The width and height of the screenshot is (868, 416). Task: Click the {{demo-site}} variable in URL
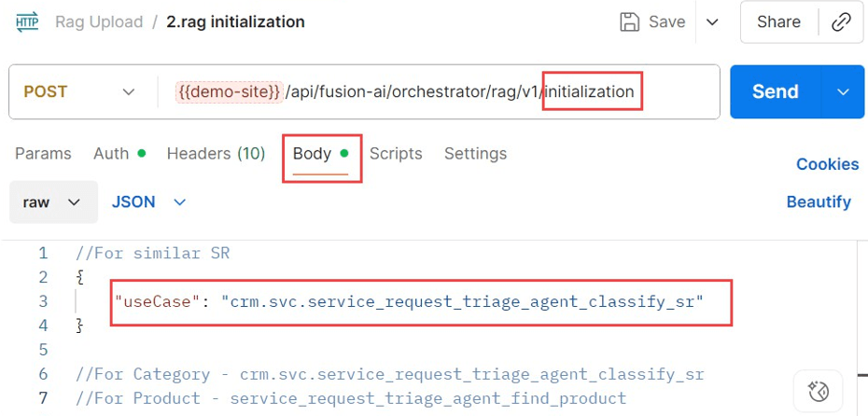tap(230, 91)
